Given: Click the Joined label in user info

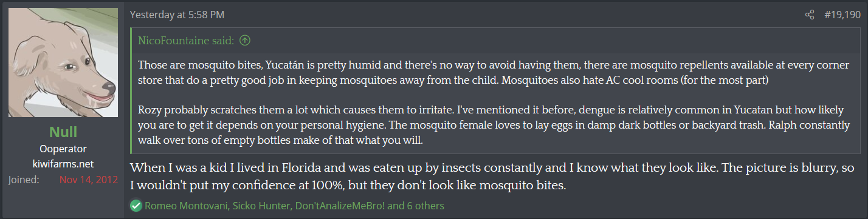Looking at the screenshot, I should pos(24,180).
